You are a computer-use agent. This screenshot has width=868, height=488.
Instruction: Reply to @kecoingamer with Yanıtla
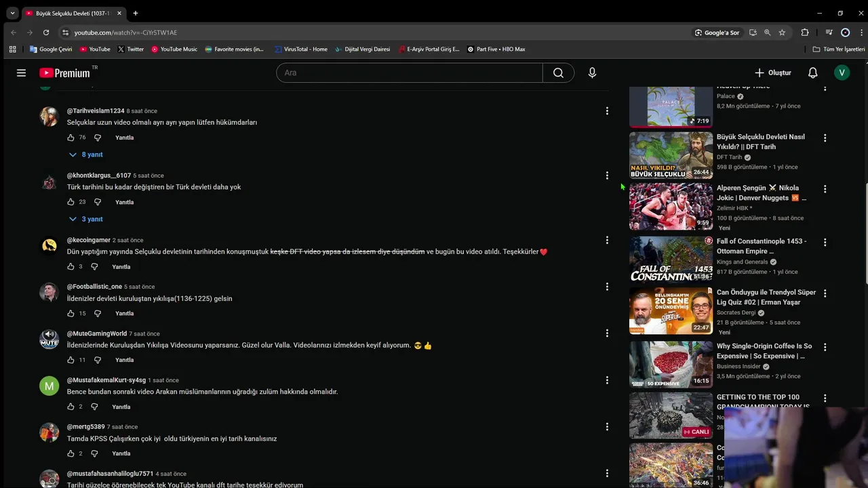(x=121, y=266)
